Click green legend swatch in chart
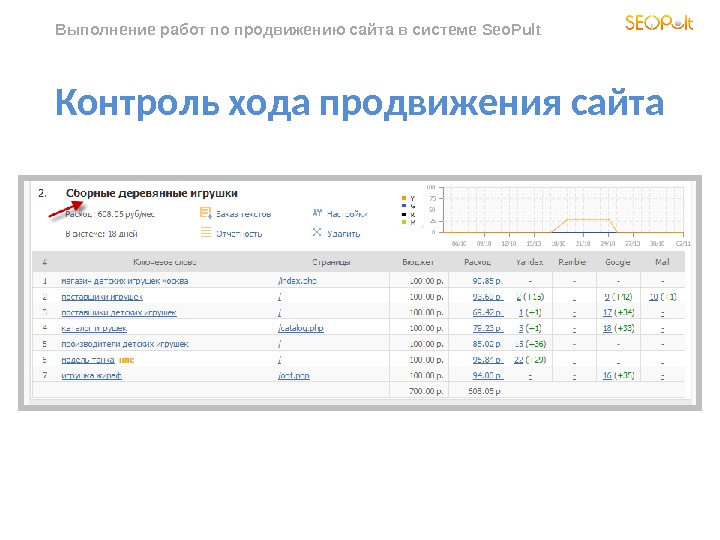This screenshot has width=720, height=540. click(404, 222)
